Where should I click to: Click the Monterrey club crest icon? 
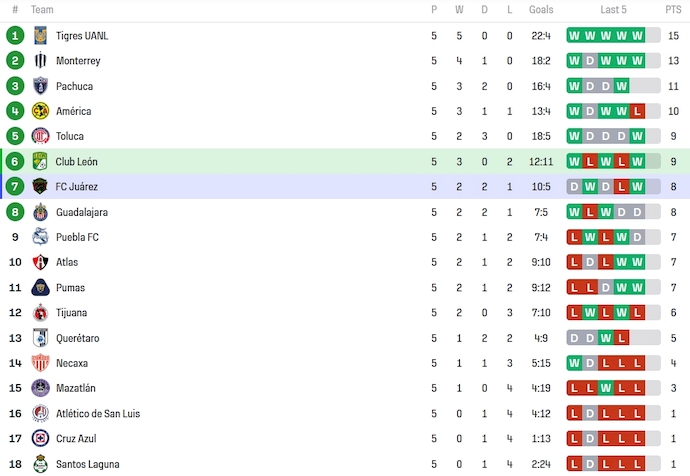(x=41, y=61)
